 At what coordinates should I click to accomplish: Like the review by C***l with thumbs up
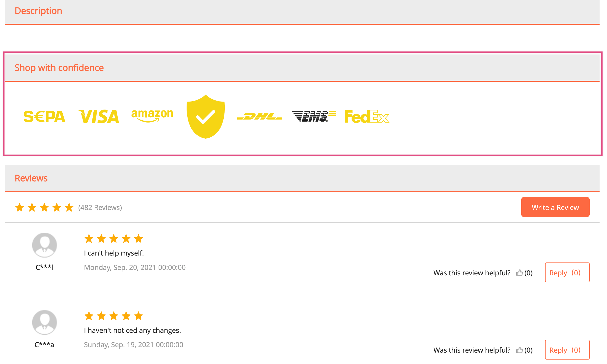pos(520,273)
